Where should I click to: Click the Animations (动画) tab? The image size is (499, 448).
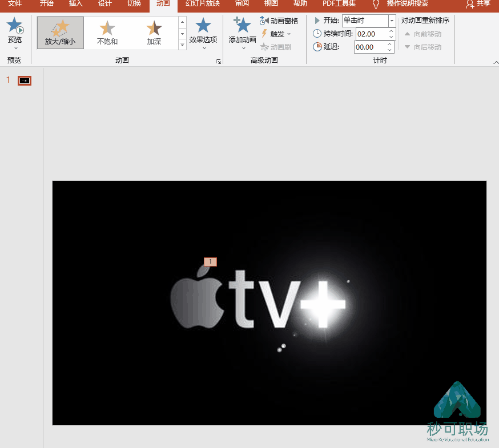point(163,4)
